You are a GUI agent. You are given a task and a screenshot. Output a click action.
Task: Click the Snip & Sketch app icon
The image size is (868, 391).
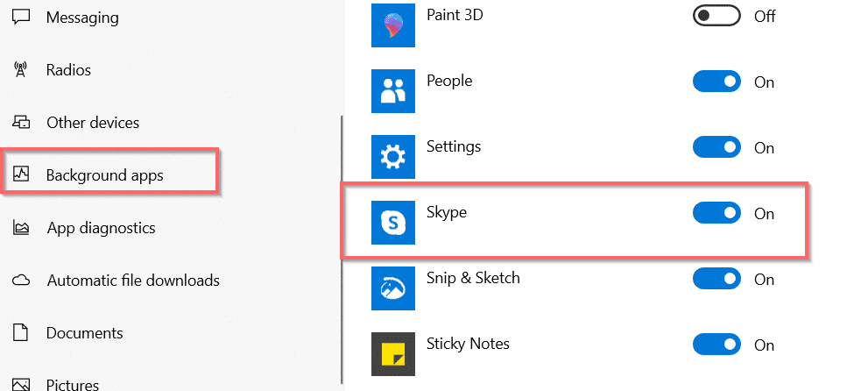393,288
